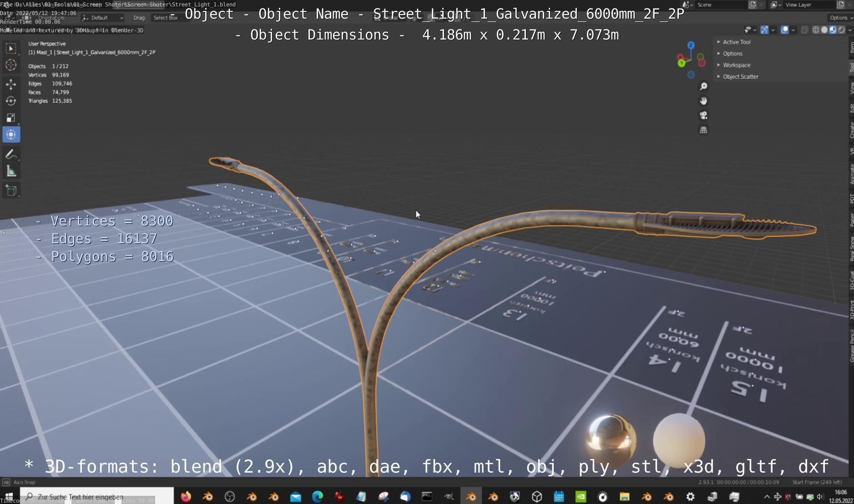
Task: Switch perspective/orthographic grid icon
Action: coord(703,130)
